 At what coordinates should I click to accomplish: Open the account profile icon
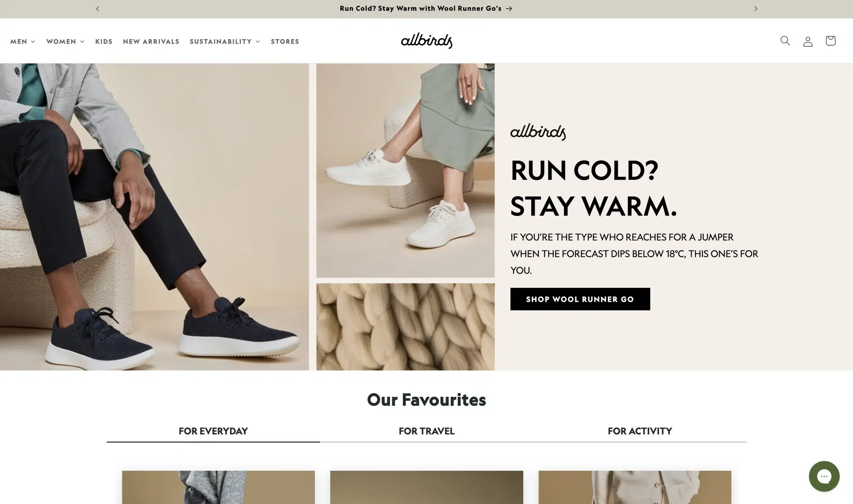pyautogui.click(x=808, y=41)
